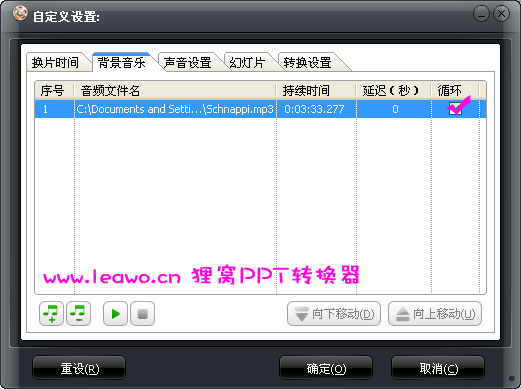
Task: Toggle the 循环 loop checkbox for Schnappi.mp3
Action: pos(455,109)
